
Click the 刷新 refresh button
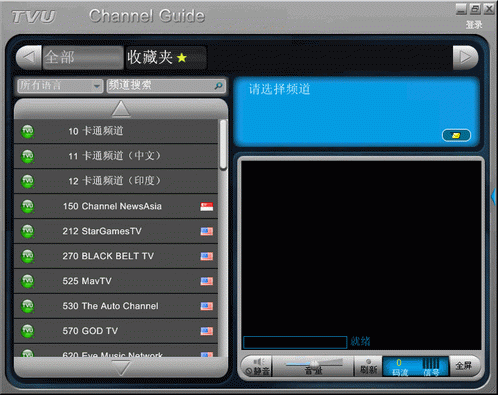click(368, 366)
